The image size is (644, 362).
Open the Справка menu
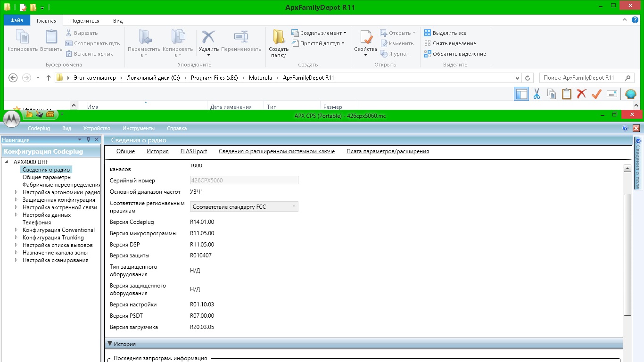(x=177, y=128)
